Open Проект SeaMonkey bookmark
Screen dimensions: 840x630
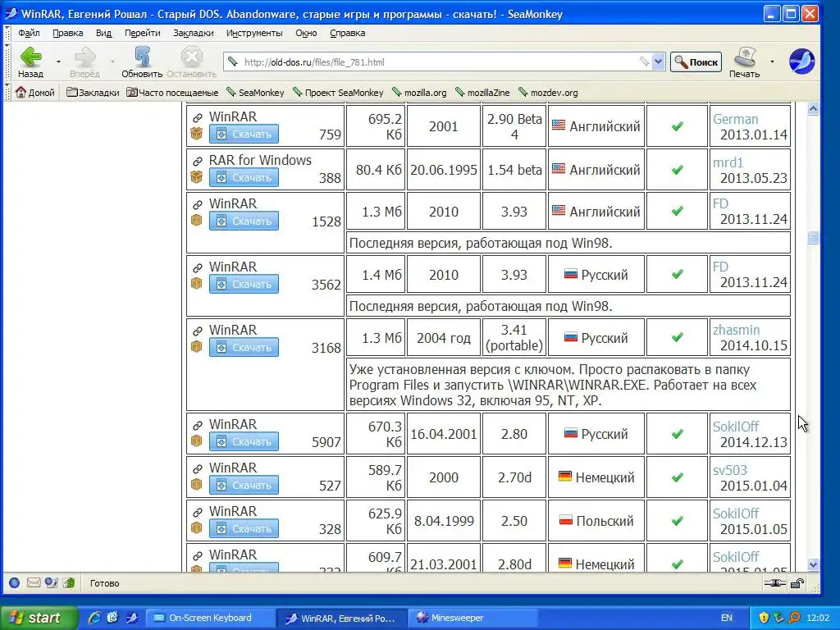338,92
